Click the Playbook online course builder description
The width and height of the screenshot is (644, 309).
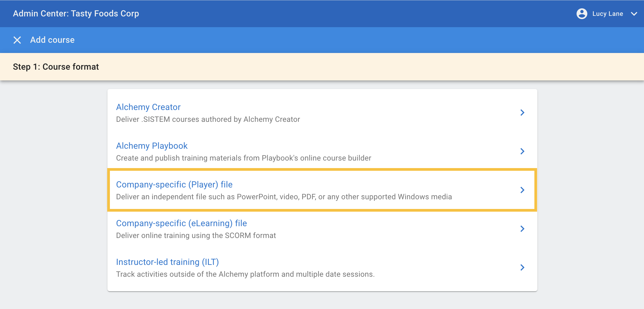[x=244, y=158]
